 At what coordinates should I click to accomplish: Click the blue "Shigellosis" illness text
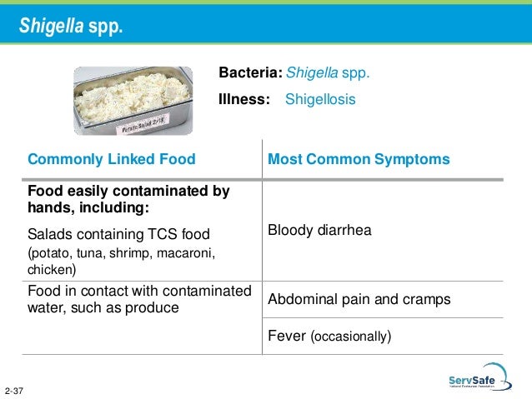(x=320, y=99)
